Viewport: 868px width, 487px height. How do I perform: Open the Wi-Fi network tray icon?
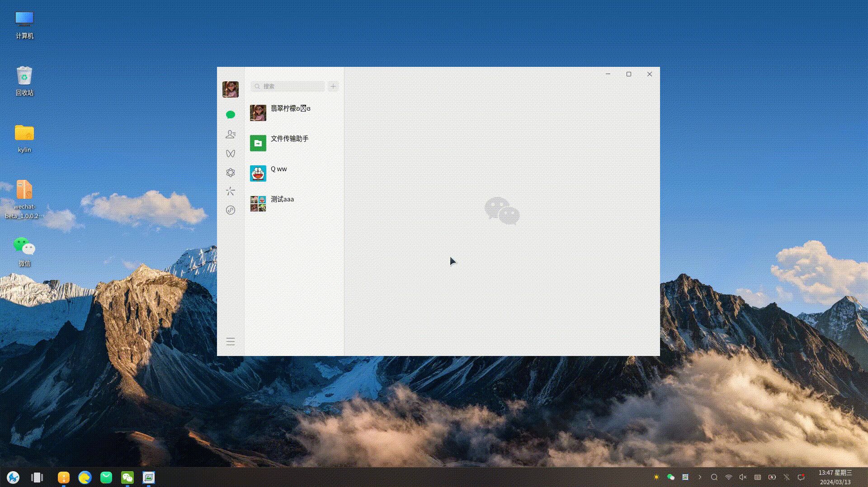(728, 477)
